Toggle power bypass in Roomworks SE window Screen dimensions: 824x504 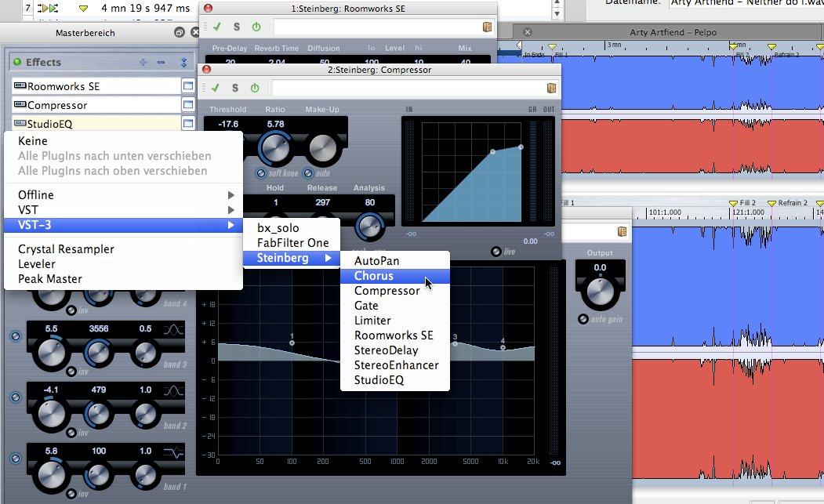pos(256,27)
